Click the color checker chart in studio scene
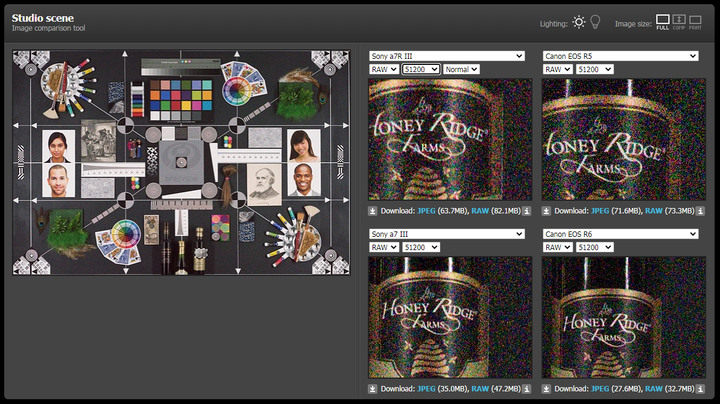The height and width of the screenshot is (404, 720). 181,100
